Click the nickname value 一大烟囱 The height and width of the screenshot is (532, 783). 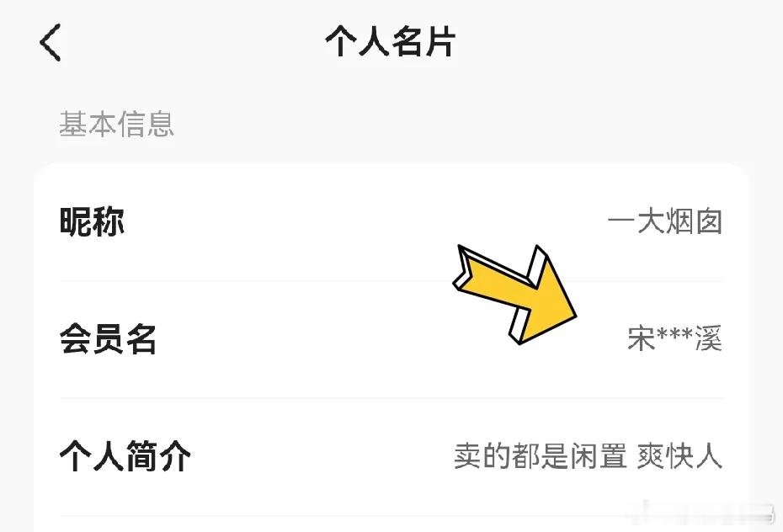[665, 222]
